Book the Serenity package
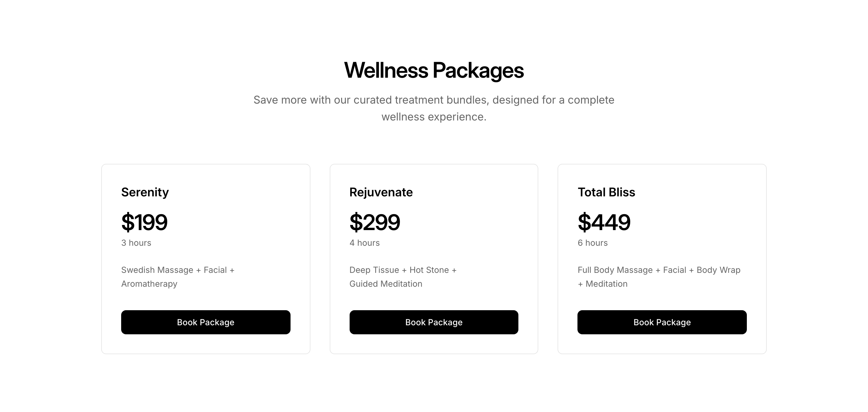The image size is (868, 412). click(206, 322)
